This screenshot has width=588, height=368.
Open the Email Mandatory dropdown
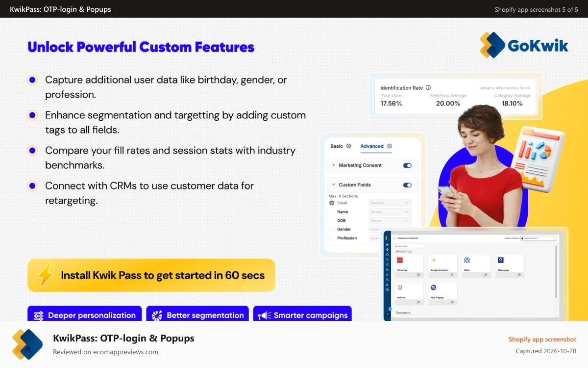[x=390, y=203]
